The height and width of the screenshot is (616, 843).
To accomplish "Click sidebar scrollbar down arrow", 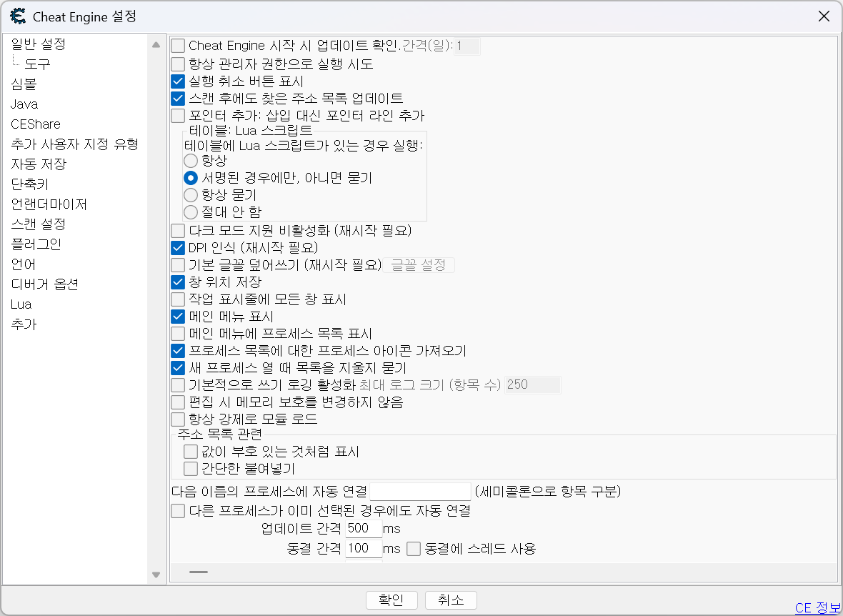I will tap(156, 575).
